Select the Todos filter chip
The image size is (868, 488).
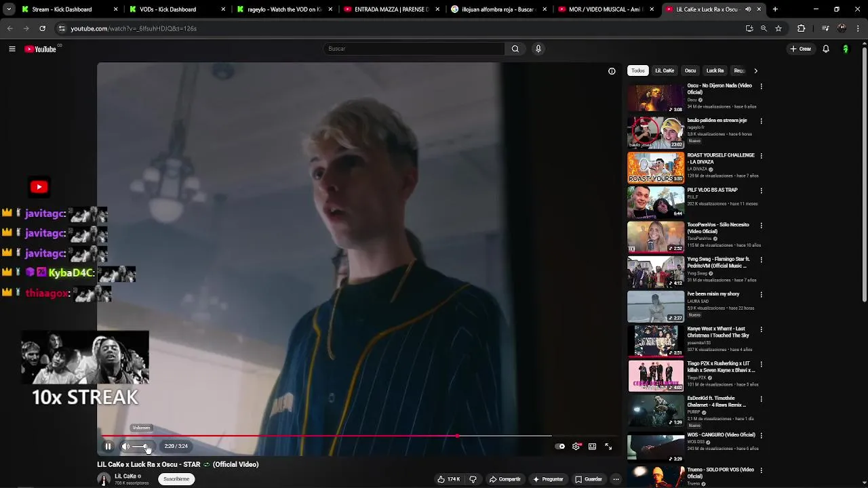point(638,70)
